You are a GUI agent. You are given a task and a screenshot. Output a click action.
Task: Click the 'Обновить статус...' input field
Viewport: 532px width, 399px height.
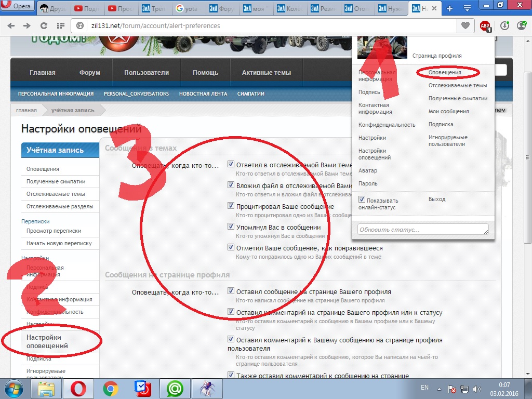[x=423, y=229]
